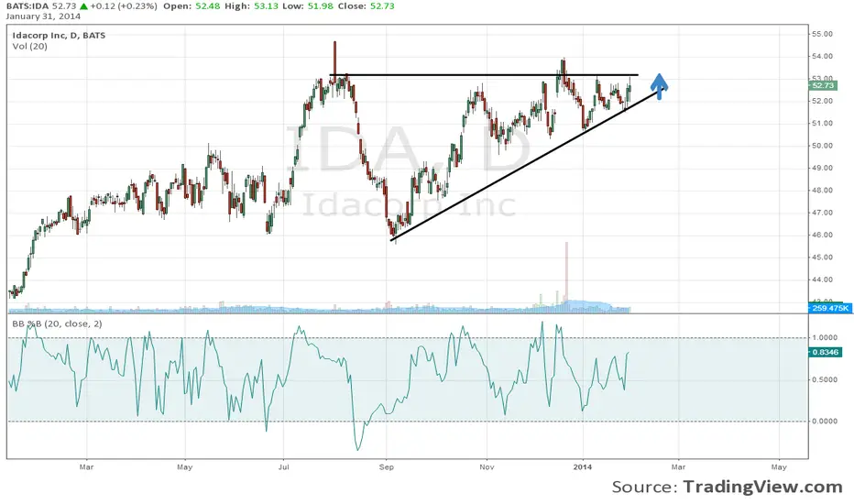Click the '2014' label on time axis

tap(583, 467)
